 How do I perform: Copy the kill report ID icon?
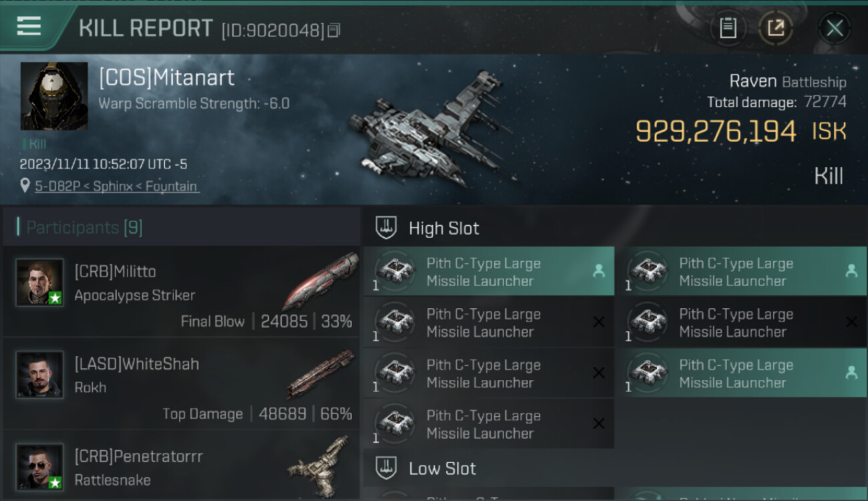(334, 30)
